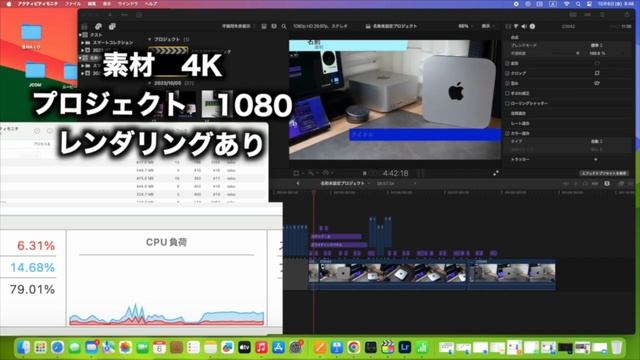640x360 pixels.
Task: Open Apple TV from the Dock
Action: click(x=244, y=347)
